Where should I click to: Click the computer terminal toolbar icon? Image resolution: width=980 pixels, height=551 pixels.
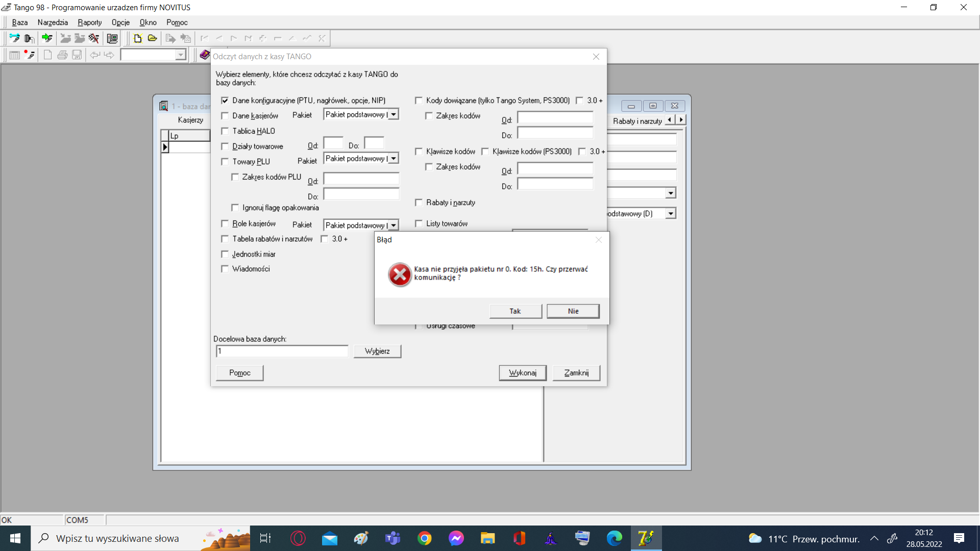click(112, 38)
